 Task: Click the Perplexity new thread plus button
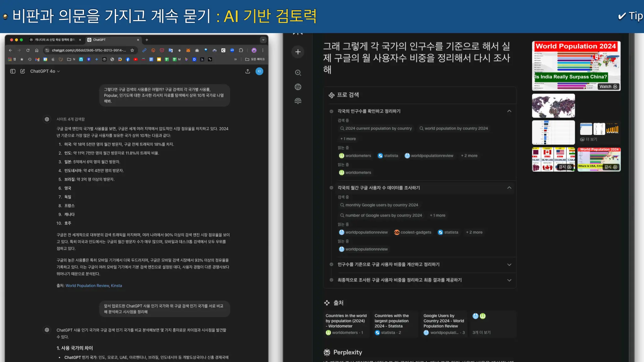pyautogui.click(x=298, y=52)
